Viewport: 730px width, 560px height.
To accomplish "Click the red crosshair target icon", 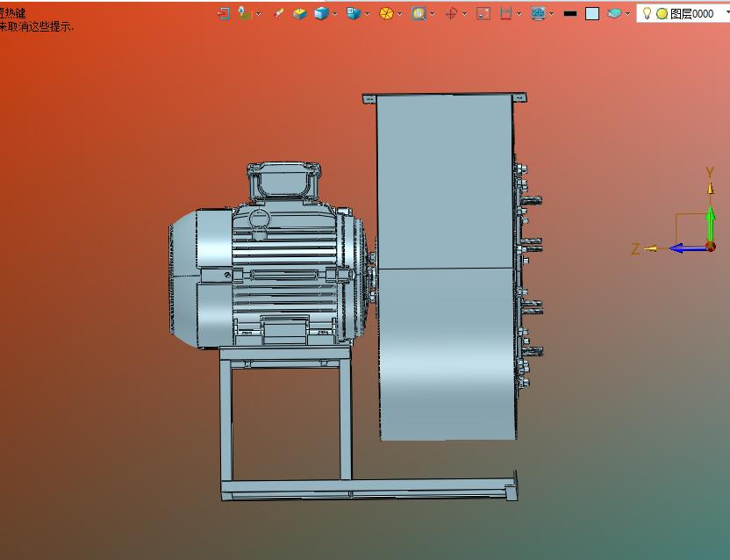I will [451, 13].
